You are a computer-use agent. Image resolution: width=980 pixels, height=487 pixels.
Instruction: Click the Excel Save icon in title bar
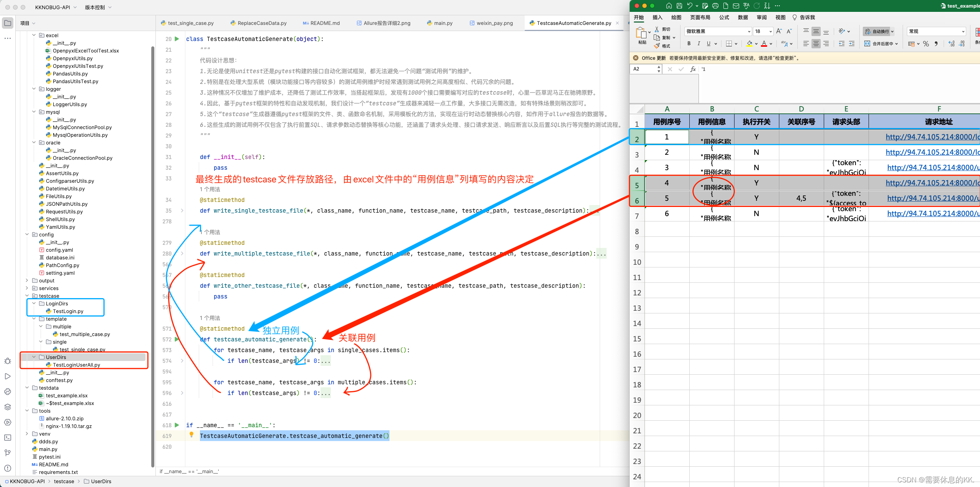(x=679, y=6)
